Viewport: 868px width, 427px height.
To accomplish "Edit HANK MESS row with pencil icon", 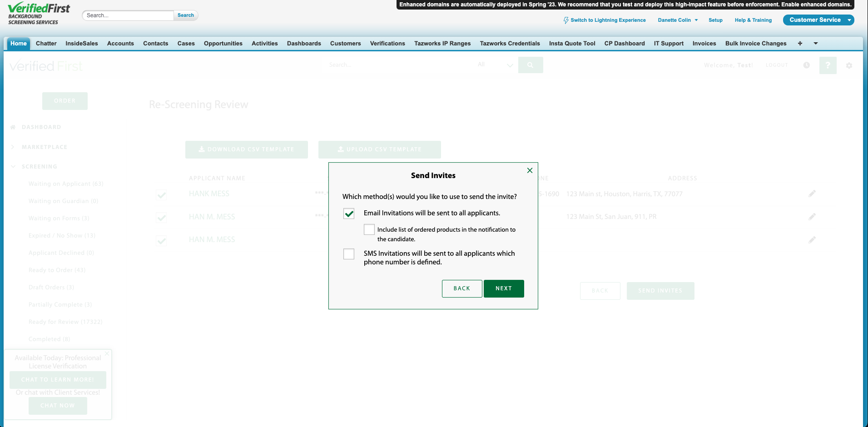I will click(x=812, y=194).
